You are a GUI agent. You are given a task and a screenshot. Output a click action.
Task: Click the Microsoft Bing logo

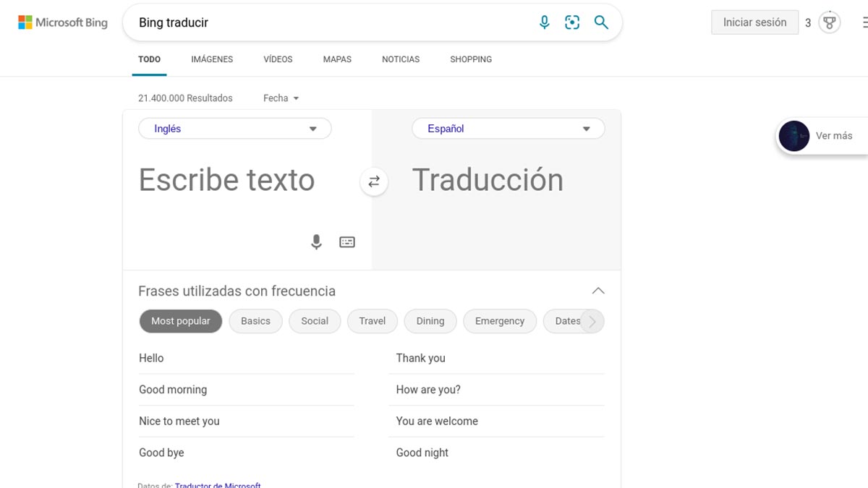(62, 22)
